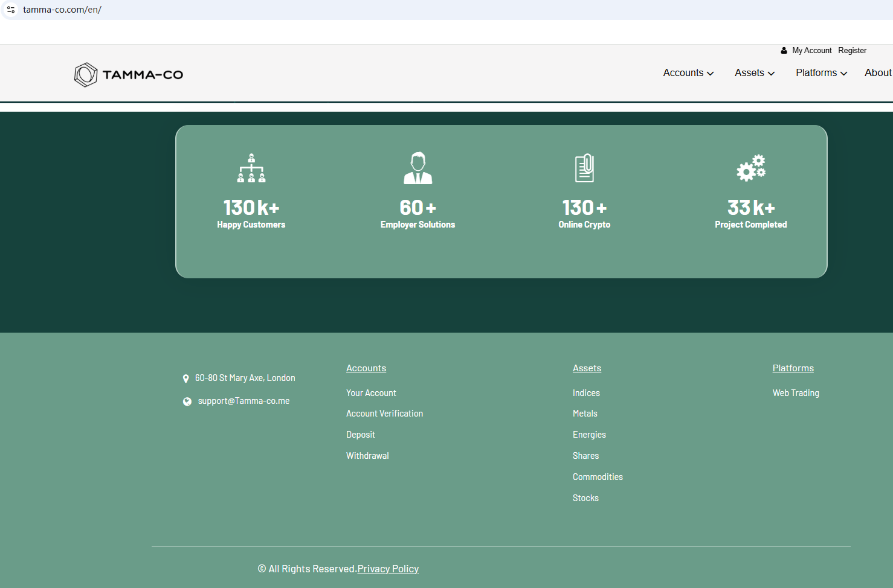The height and width of the screenshot is (588, 893).
Task: Expand the Accounts dropdown menu
Action: (688, 73)
